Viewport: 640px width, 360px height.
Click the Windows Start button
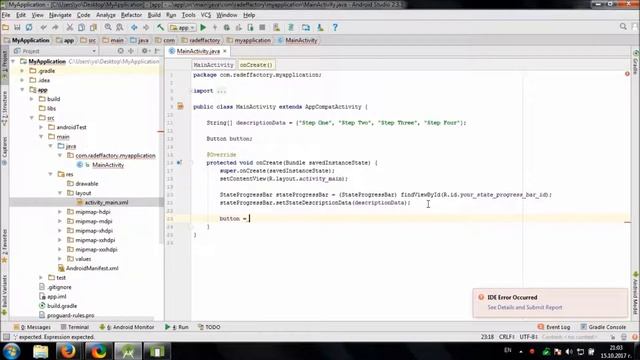click(11, 351)
